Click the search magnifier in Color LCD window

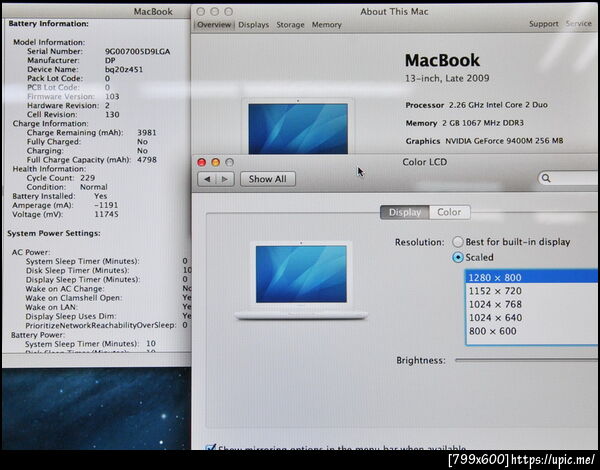tap(546, 178)
